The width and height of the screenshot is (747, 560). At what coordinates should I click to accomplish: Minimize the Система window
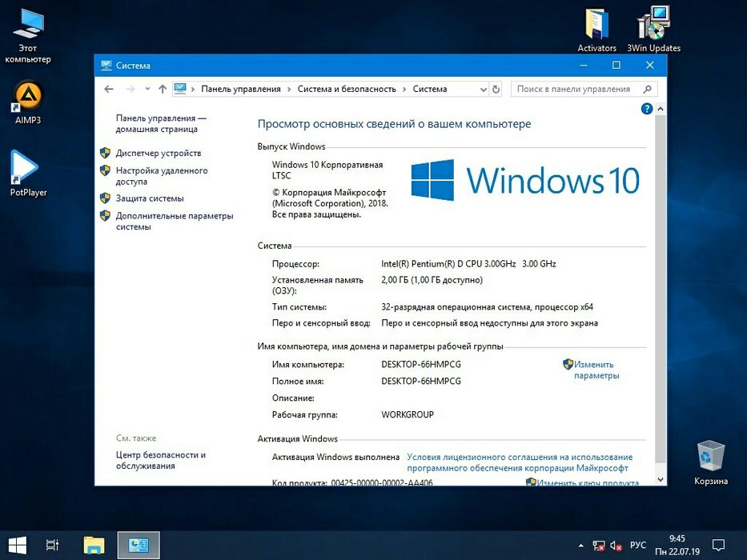coord(584,66)
